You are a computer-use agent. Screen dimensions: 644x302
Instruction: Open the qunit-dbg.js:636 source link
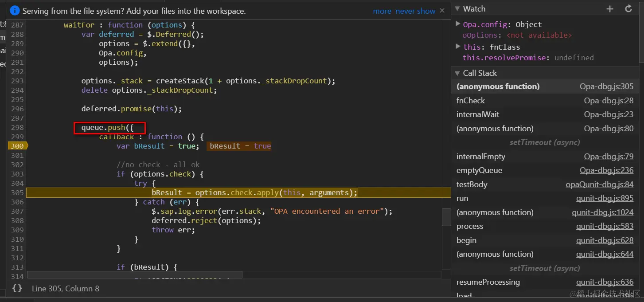point(605,282)
